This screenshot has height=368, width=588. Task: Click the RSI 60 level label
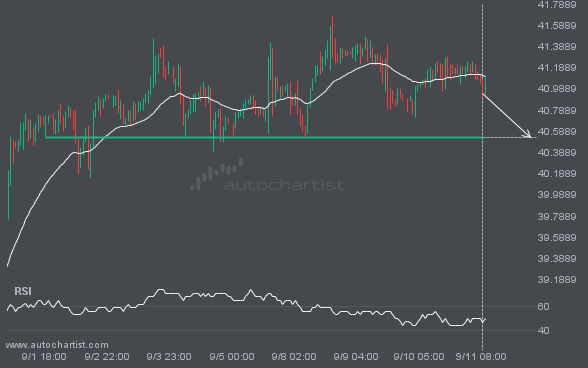(543, 306)
